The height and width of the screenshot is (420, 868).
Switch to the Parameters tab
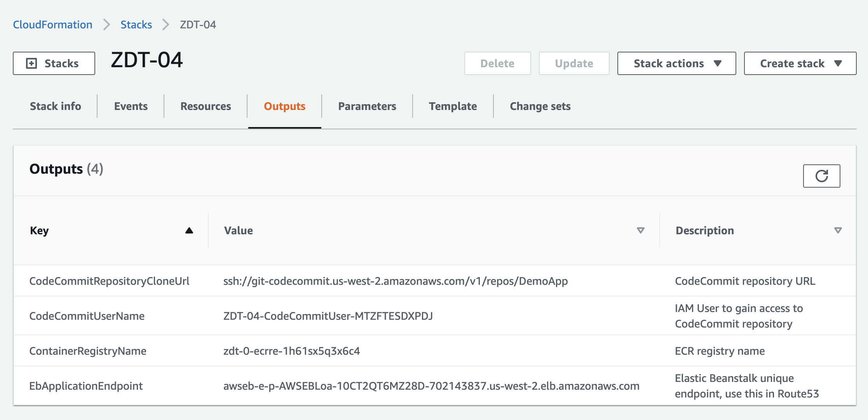(x=367, y=106)
